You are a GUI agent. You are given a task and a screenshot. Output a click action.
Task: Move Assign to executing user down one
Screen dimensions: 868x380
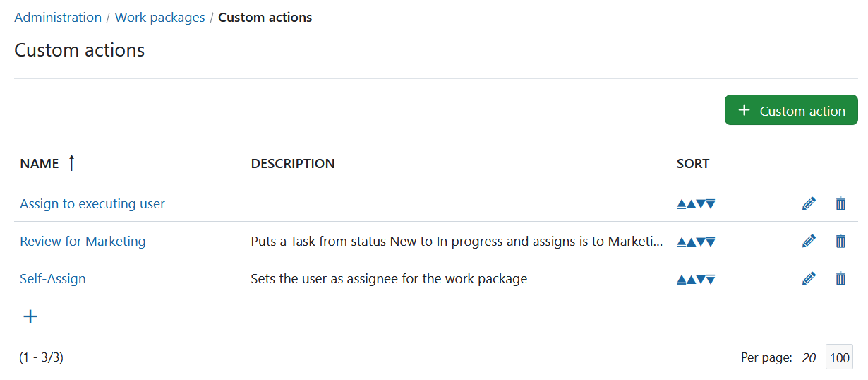(x=701, y=204)
